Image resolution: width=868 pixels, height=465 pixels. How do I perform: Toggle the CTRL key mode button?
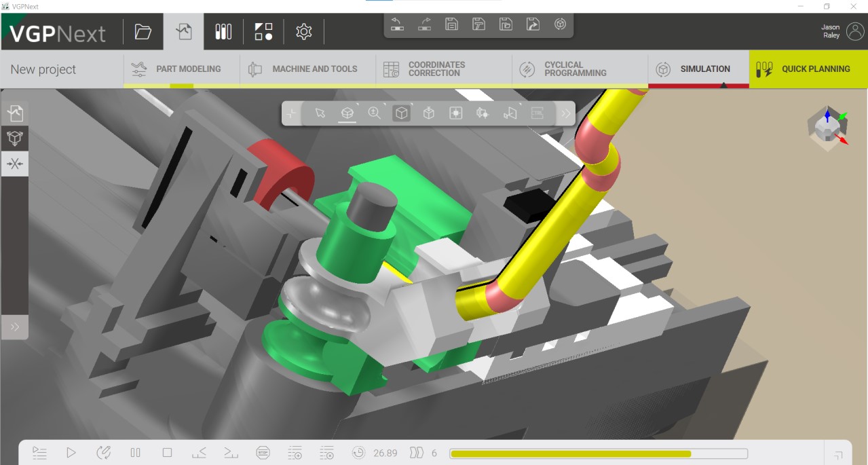pyautogui.click(x=537, y=113)
